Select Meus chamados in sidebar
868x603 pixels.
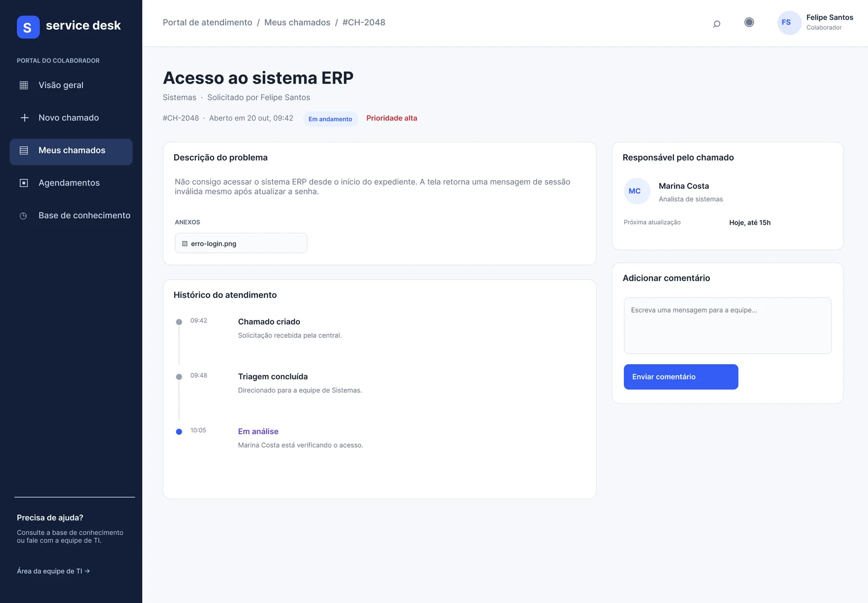71,151
